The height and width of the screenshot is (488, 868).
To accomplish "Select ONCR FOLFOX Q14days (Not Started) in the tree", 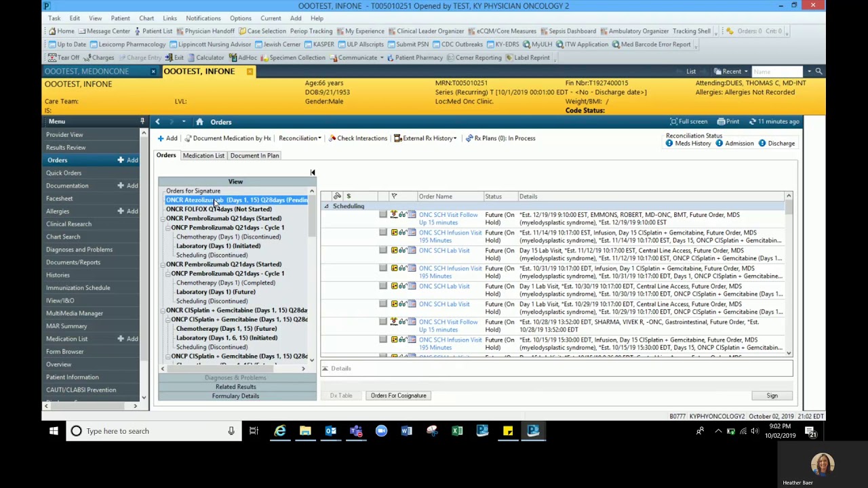I will pos(219,209).
